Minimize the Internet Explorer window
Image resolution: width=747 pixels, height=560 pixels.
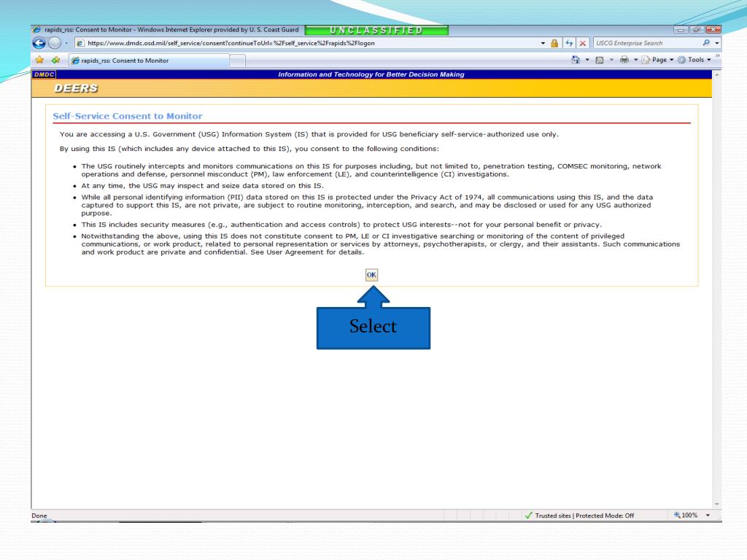[681, 29]
